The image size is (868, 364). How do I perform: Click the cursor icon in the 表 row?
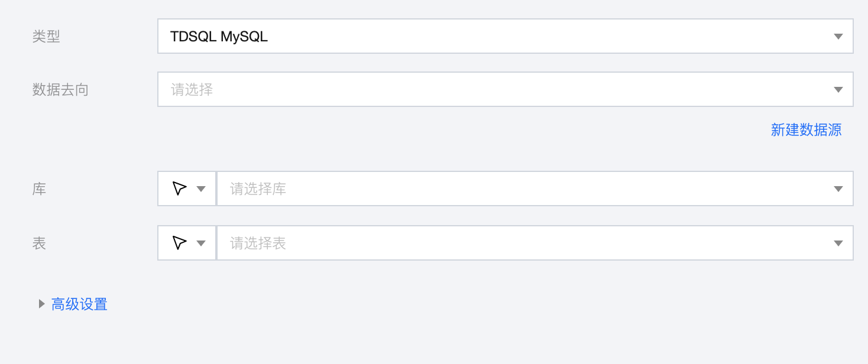click(180, 243)
